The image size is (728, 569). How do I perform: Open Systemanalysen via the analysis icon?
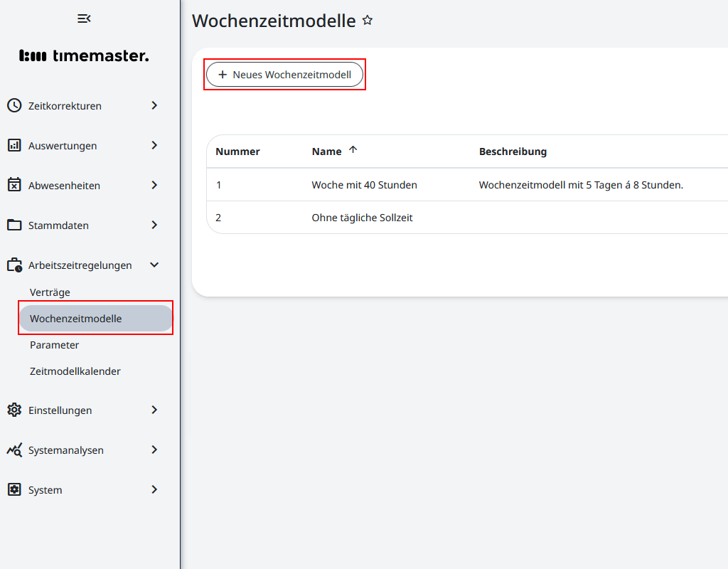(x=14, y=450)
